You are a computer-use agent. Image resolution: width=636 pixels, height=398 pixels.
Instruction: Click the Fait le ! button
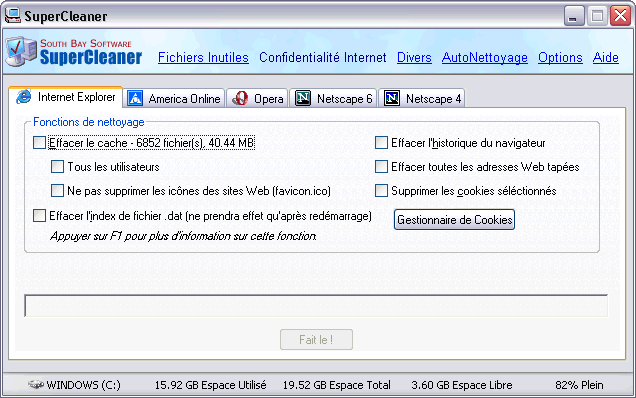tap(316, 340)
